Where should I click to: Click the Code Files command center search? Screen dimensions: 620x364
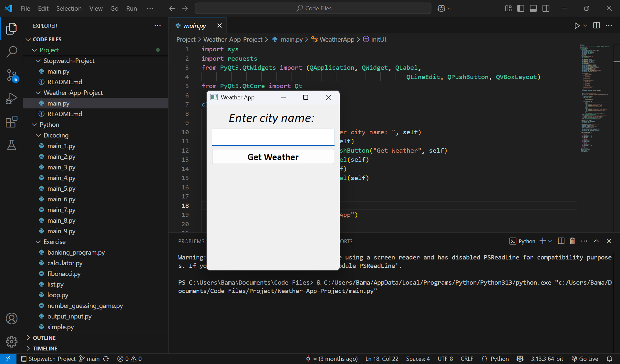[x=313, y=8]
